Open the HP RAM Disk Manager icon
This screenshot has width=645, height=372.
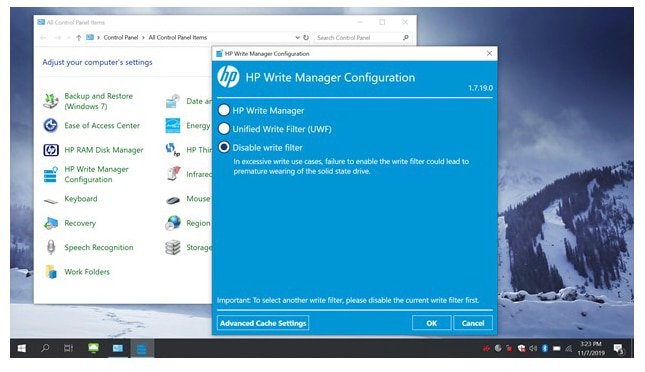[51, 150]
